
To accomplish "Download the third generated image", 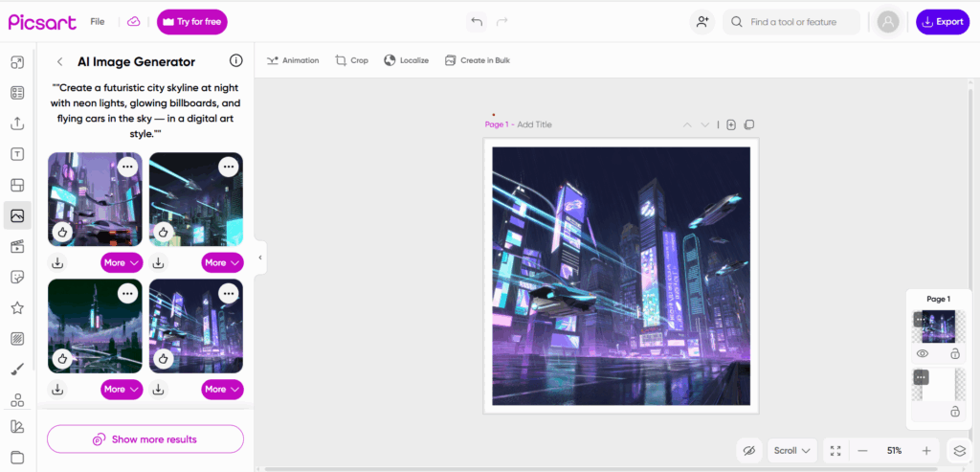I will (x=57, y=390).
